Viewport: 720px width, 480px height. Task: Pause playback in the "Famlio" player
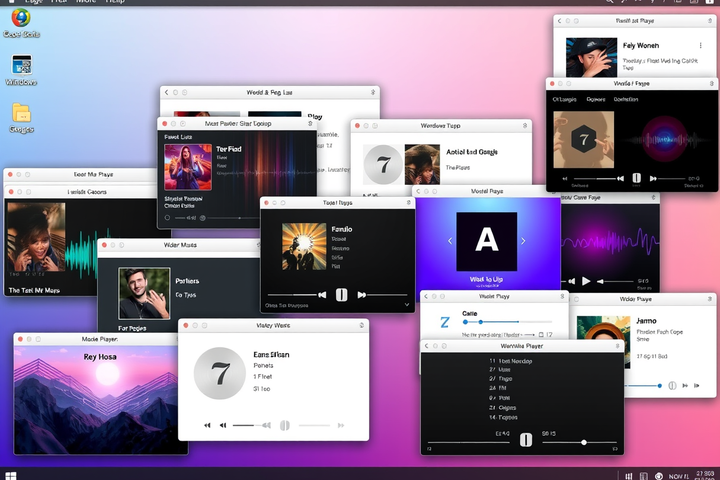[341, 295]
